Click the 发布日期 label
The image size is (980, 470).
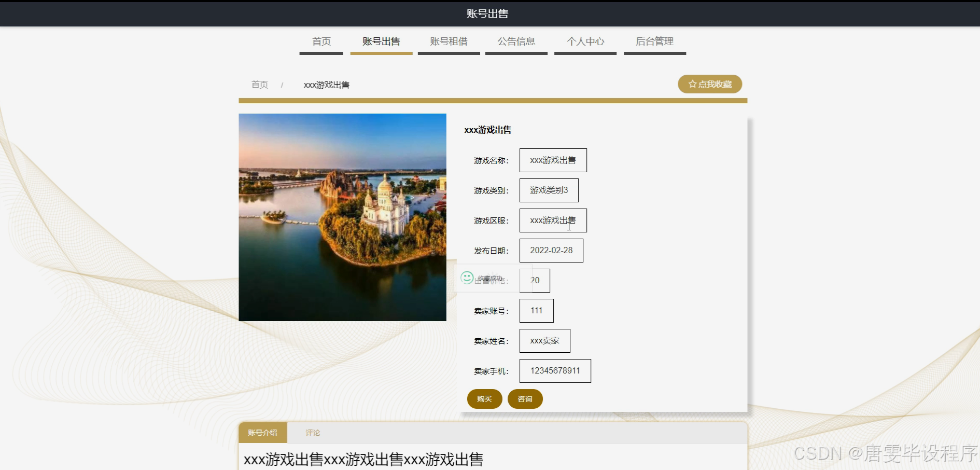pyautogui.click(x=491, y=251)
